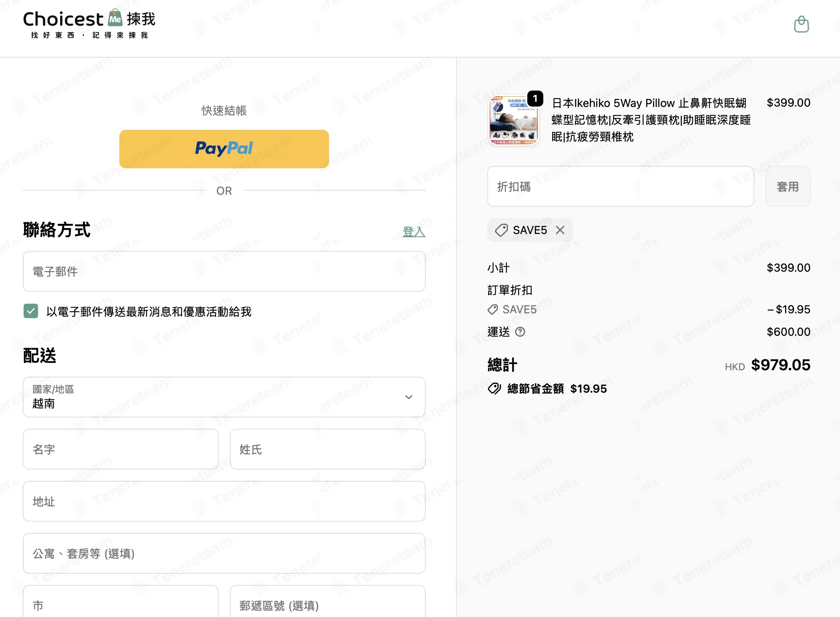This screenshot has height=617, width=840.
Task: Focus the 電子郵件 email input field
Action: pyautogui.click(x=224, y=271)
